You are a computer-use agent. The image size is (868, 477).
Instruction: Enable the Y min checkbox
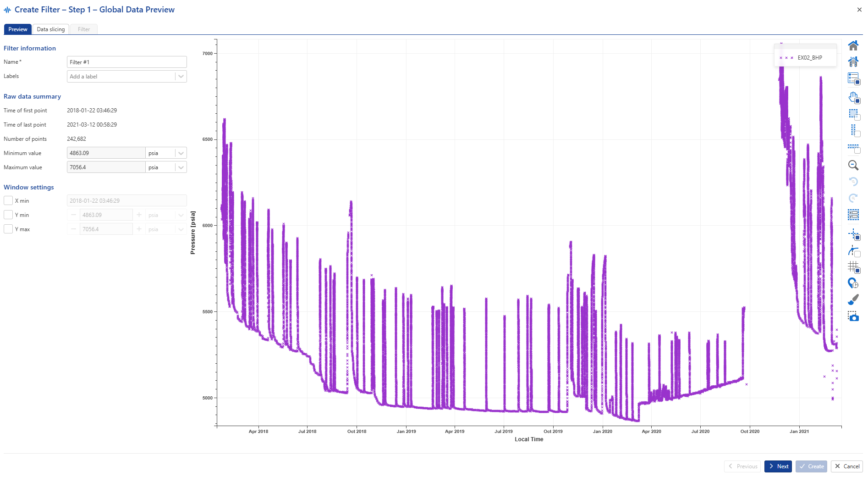[8, 215]
